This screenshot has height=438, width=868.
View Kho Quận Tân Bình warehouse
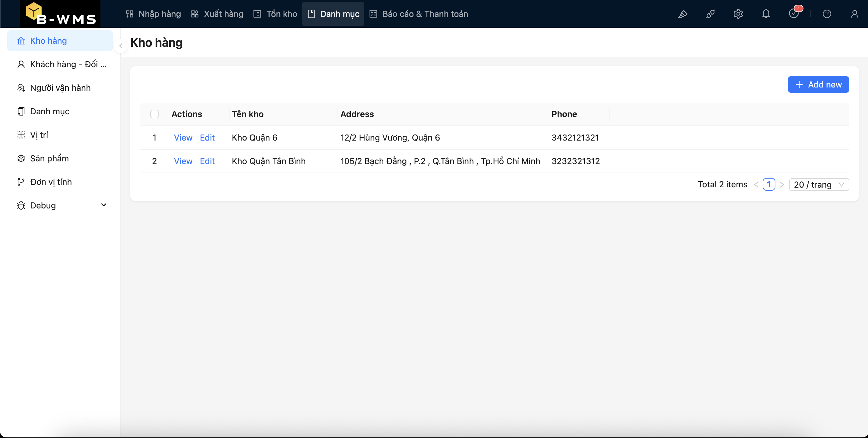click(x=183, y=161)
